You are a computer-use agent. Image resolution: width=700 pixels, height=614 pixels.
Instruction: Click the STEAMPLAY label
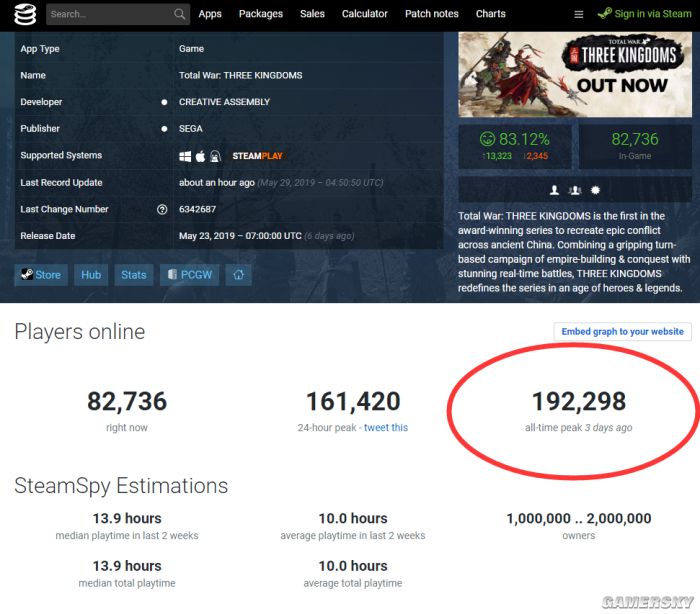click(257, 156)
